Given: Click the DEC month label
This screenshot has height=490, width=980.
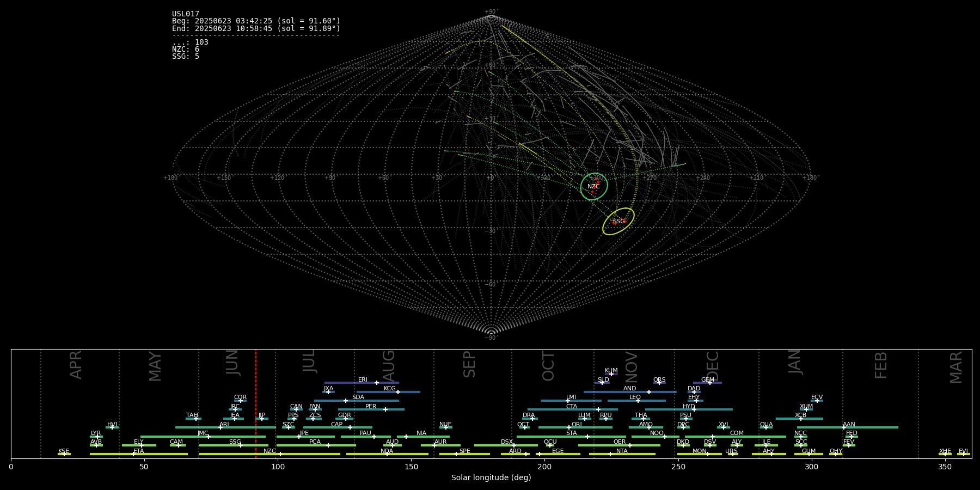Looking at the screenshot, I should point(713,366).
